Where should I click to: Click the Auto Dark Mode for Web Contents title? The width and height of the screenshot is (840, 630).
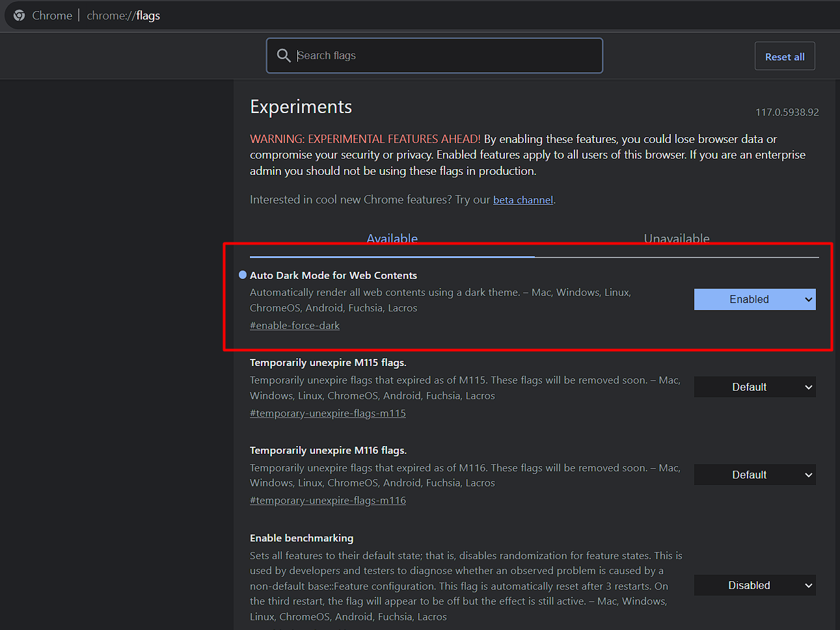pyautogui.click(x=333, y=276)
